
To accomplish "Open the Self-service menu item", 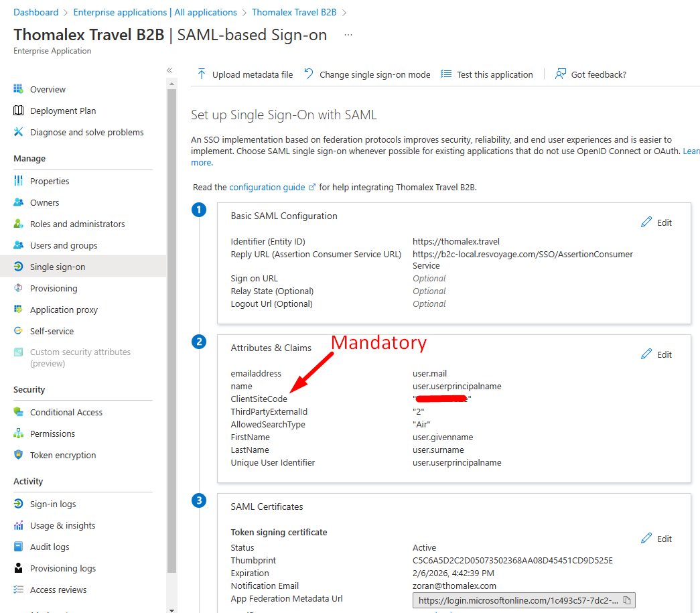I will pos(52,331).
